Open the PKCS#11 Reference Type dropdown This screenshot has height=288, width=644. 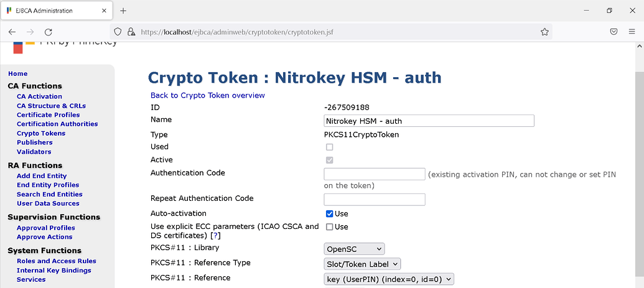coord(362,264)
